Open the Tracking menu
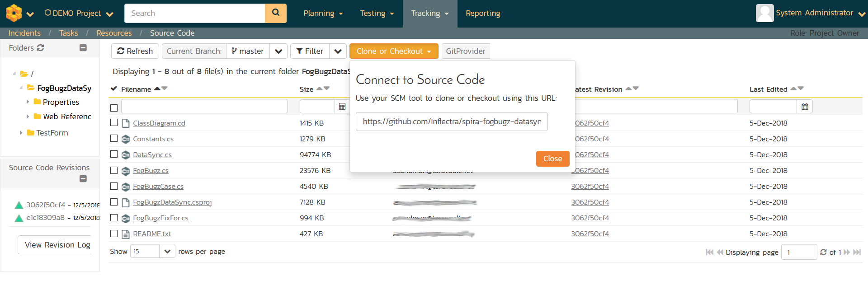 point(429,14)
